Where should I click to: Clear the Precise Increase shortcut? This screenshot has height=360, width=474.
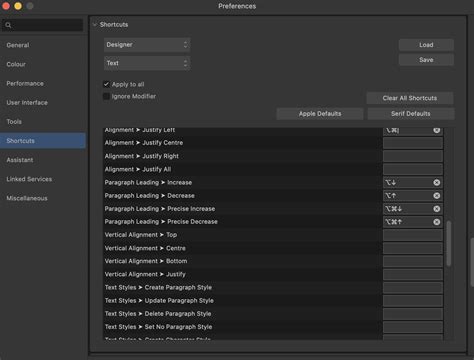tap(436, 209)
